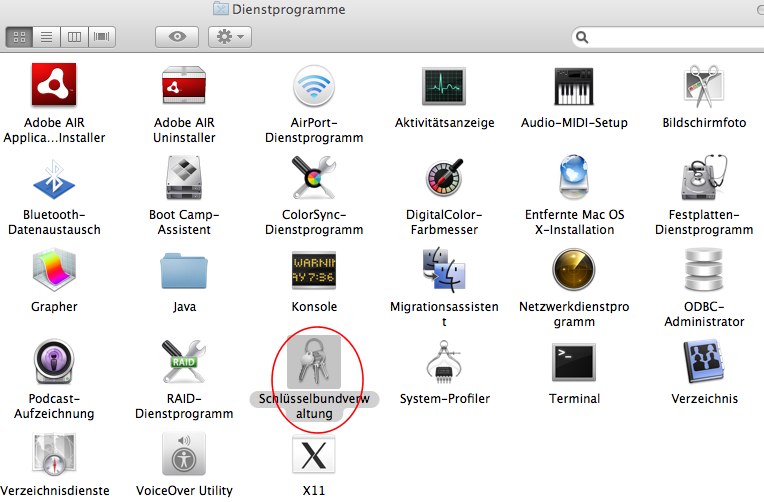Select the Migrationsassistent icon

444,270
